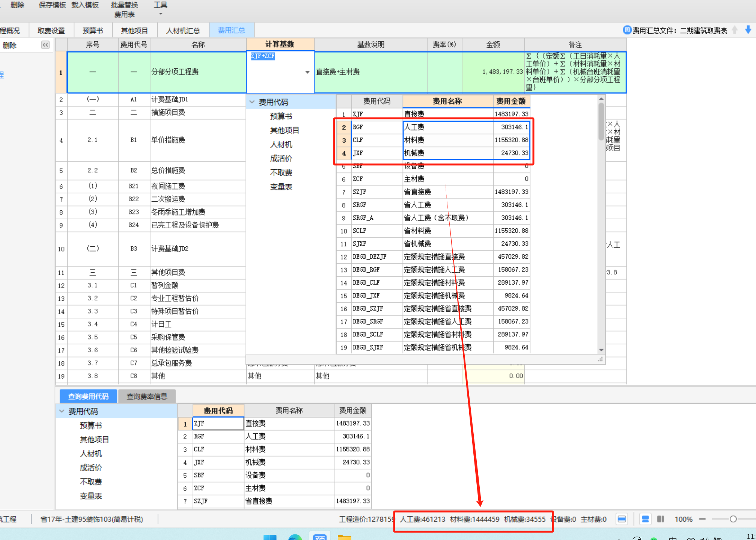Select DEGD_SJXF row in popup list

(x=433, y=347)
